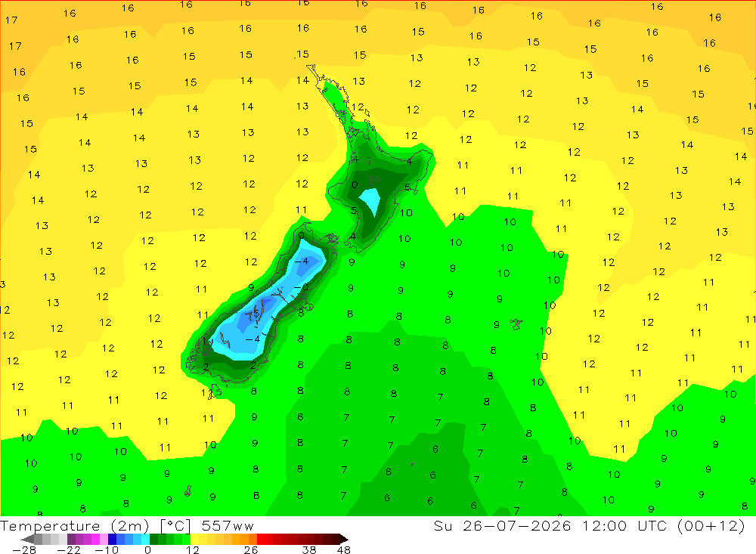Click the '-28' legend label

point(24,550)
